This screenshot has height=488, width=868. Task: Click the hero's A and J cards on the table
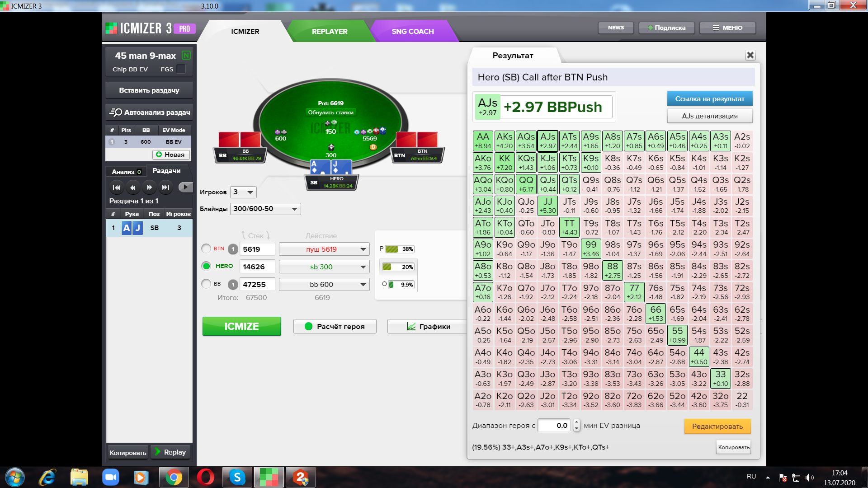click(330, 166)
